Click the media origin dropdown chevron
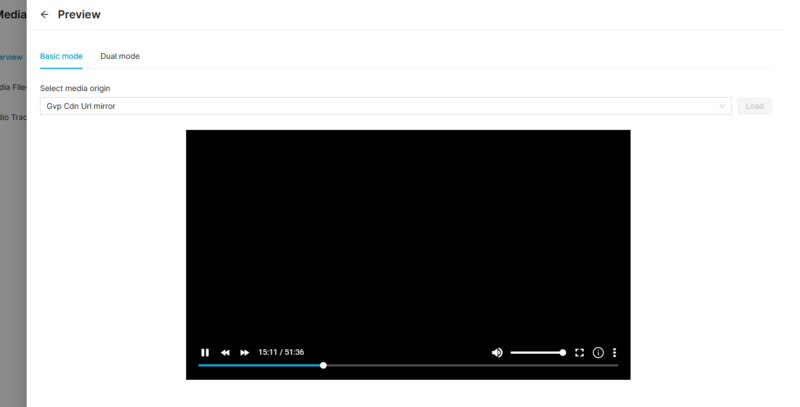 click(722, 106)
